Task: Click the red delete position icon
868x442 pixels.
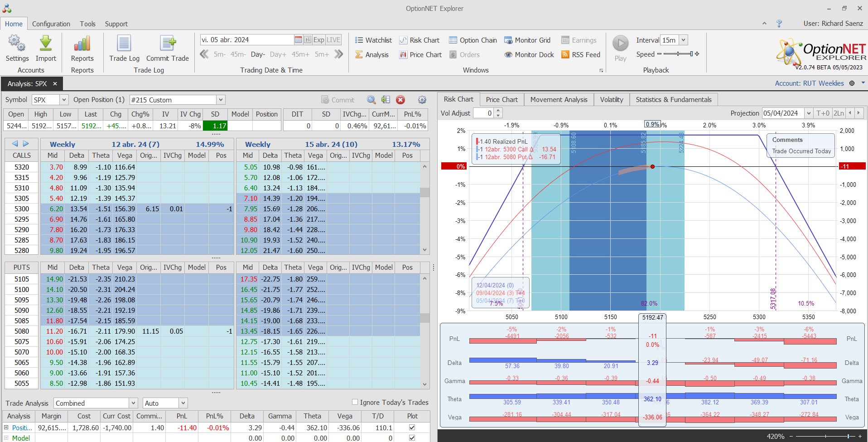Action: coord(400,100)
